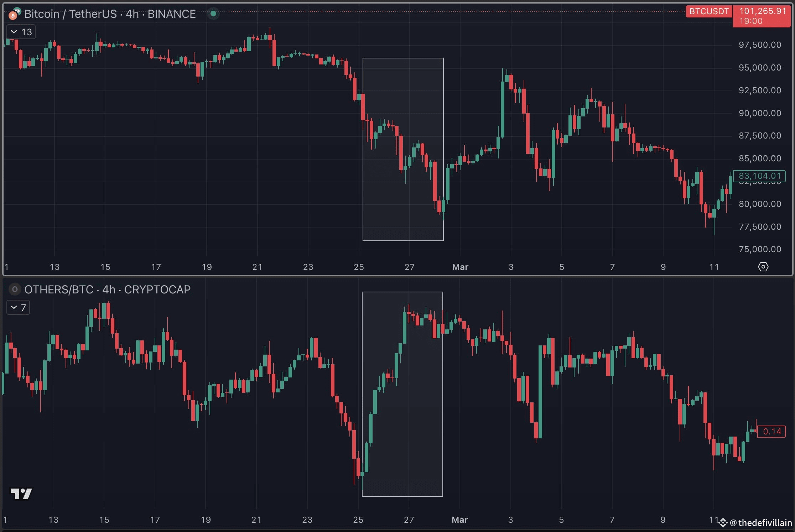The height and width of the screenshot is (532, 795).
Task: Click the 95,000.00 price axis level
Action: tap(760, 68)
